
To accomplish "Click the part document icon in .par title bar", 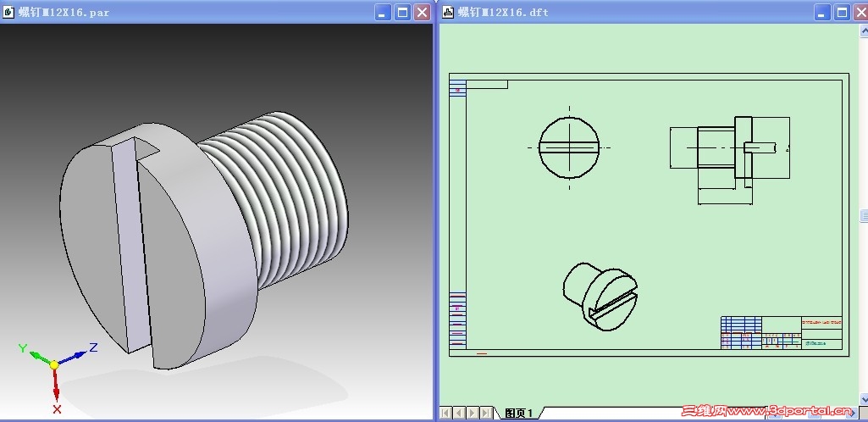I will (8, 12).
